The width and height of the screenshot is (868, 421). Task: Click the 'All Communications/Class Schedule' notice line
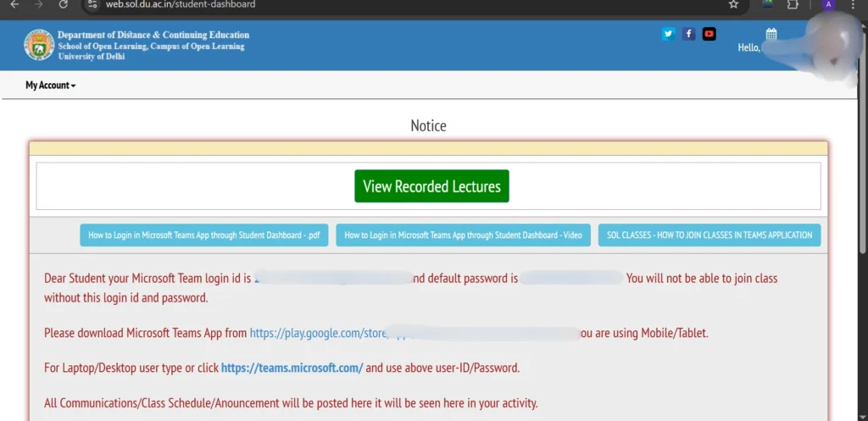(291, 403)
